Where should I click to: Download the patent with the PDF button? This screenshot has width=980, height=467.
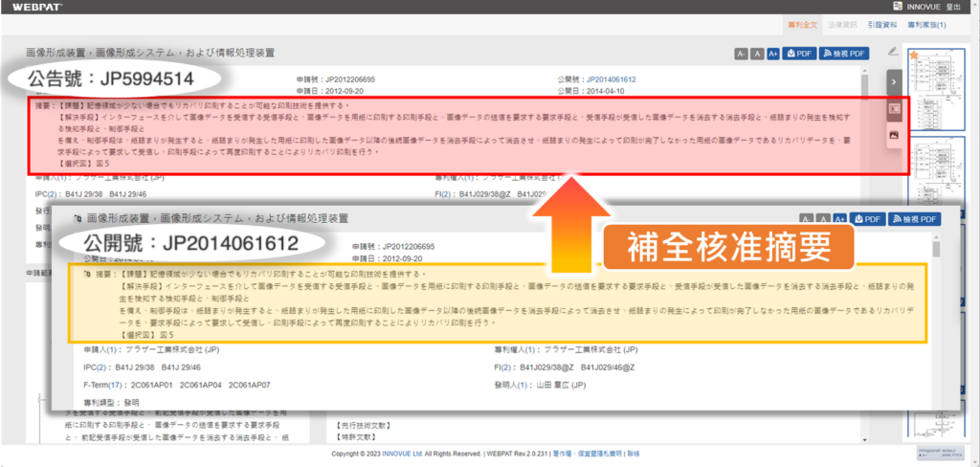(799, 54)
